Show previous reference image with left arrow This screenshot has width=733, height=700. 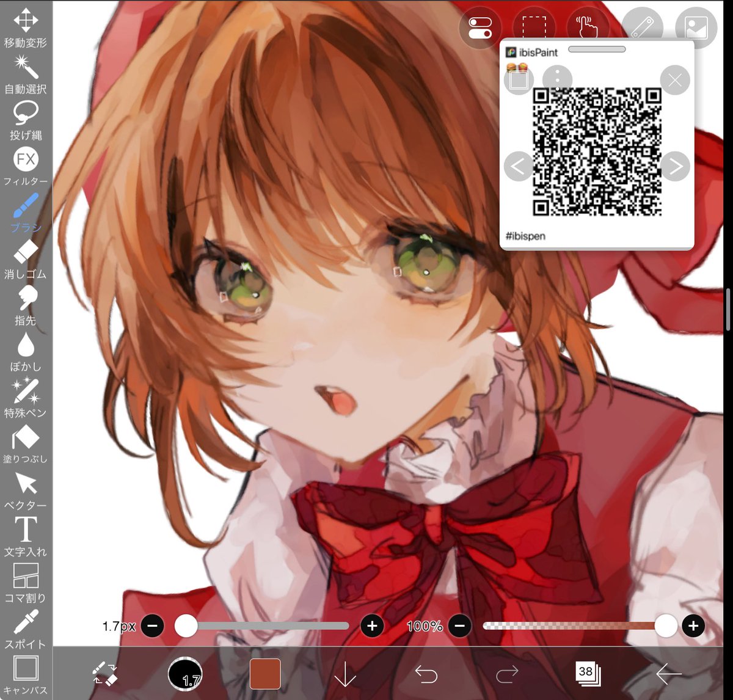[518, 166]
